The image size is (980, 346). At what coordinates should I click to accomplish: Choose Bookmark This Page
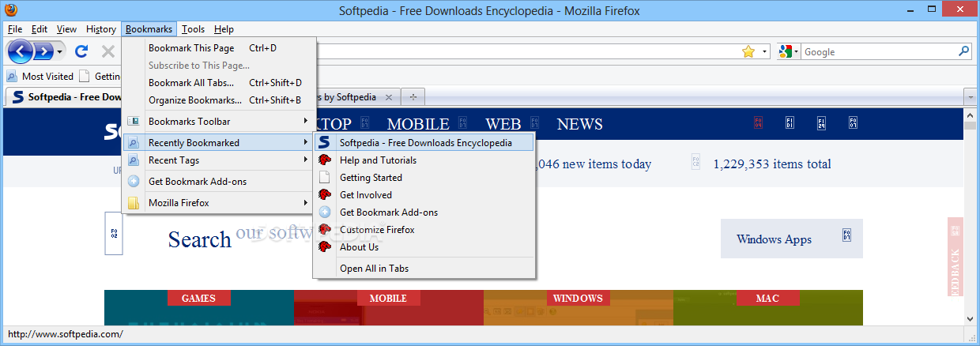219,48
